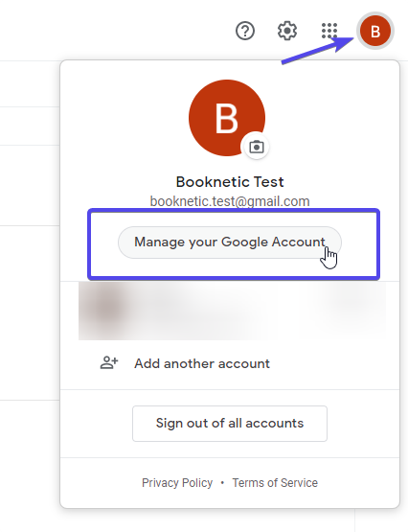The image size is (408, 532).
Task: Open the Settings gear icon
Action: coord(287,31)
